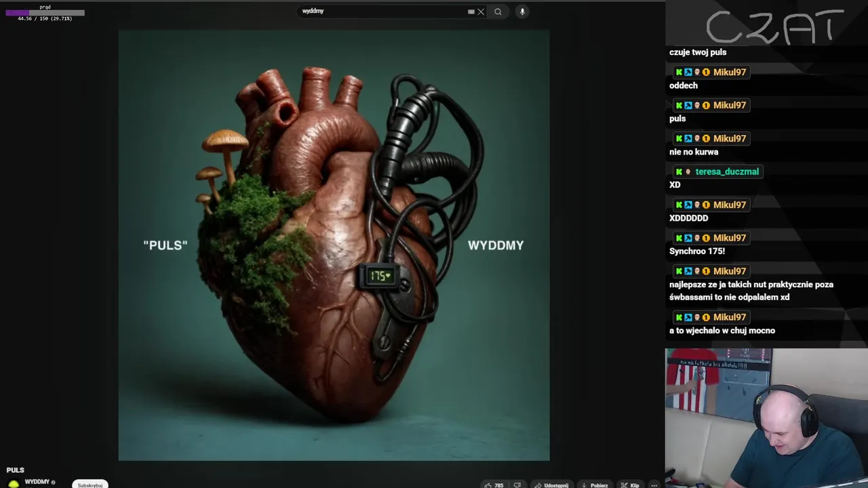Dislike the PULS video
Viewport: 868px width, 488px height.
[x=517, y=485]
